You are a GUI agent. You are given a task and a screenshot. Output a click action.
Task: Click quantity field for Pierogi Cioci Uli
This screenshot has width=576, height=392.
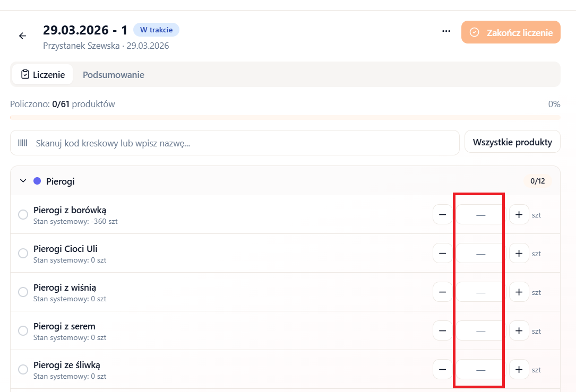point(481,253)
